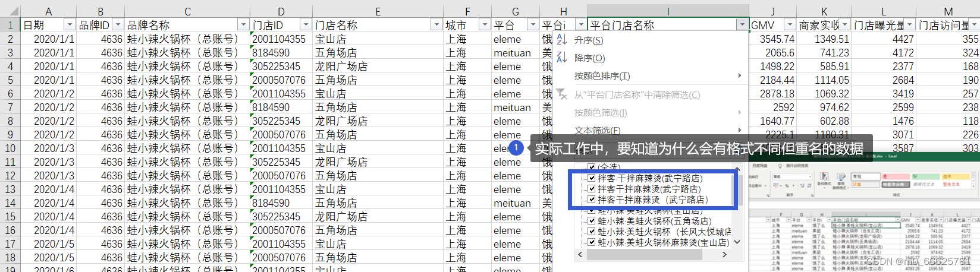The width and height of the screenshot is (980, 272).
Task: Click cell value 741.23
Action: click(x=824, y=53)
